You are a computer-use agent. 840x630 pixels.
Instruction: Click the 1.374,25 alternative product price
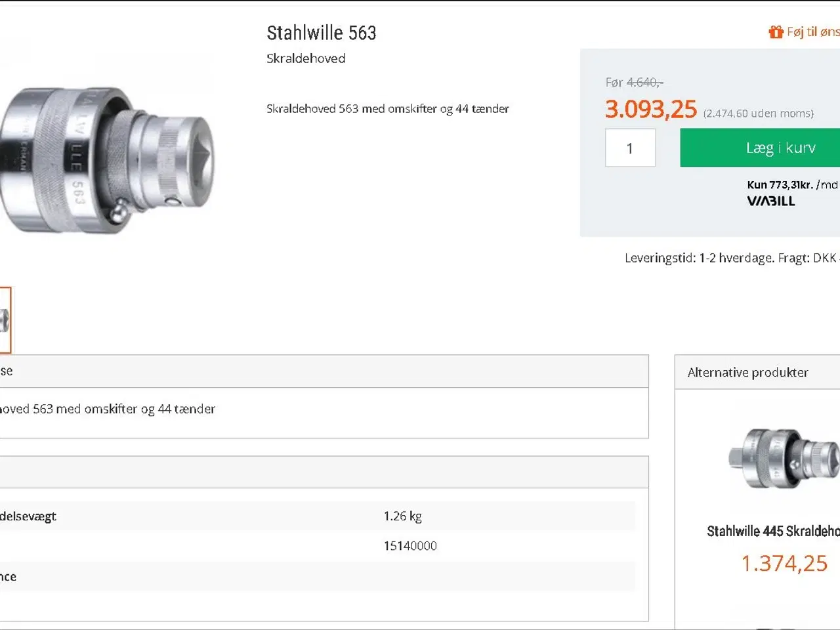point(784,564)
